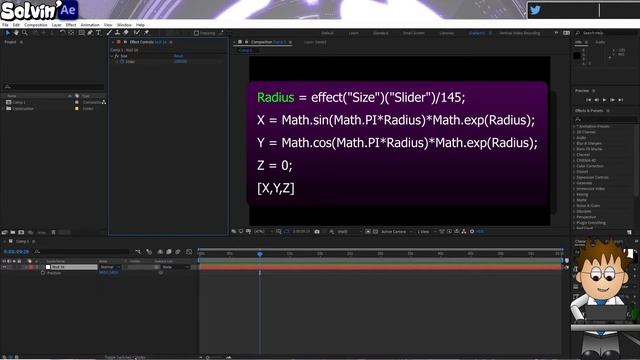Open the 1 View layout dropdown

pos(427,231)
